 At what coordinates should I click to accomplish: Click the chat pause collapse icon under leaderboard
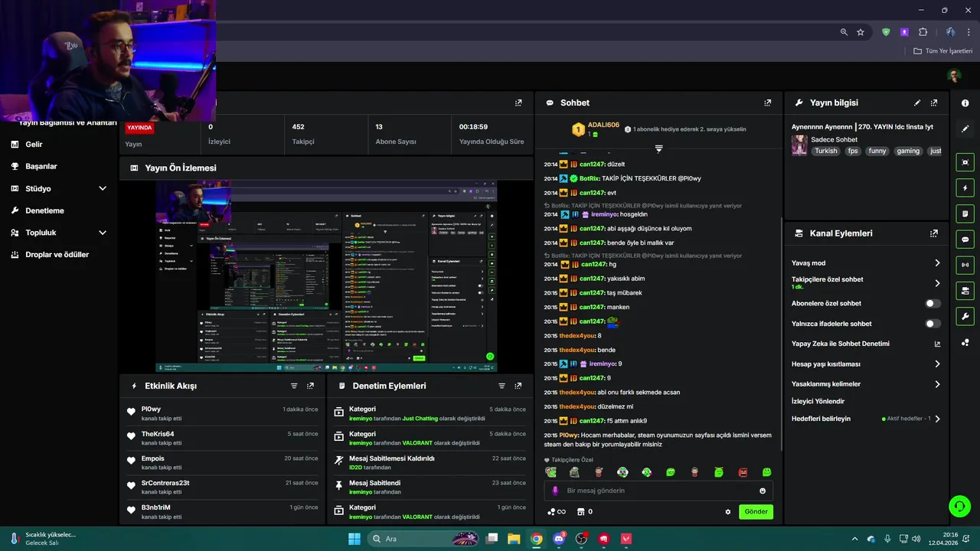coord(658,148)
